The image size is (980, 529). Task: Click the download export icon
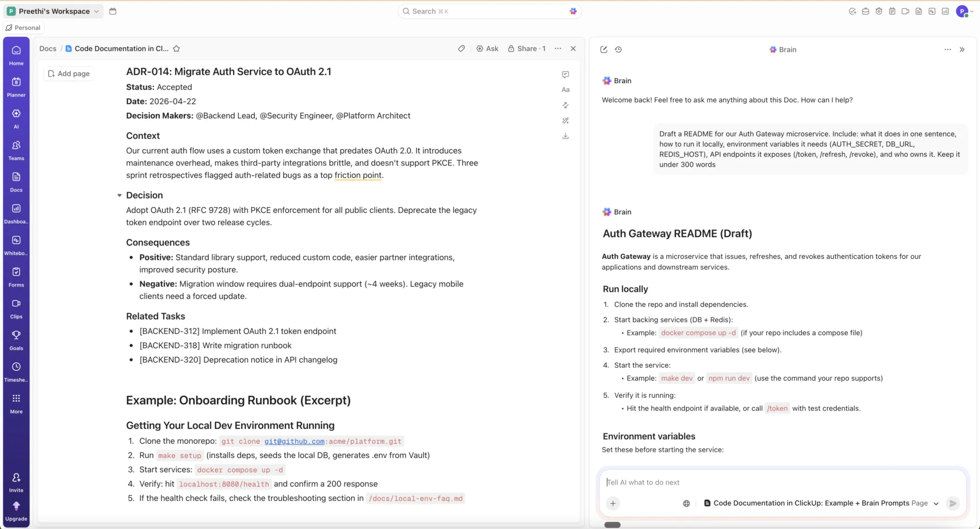[x=566, y=136]
